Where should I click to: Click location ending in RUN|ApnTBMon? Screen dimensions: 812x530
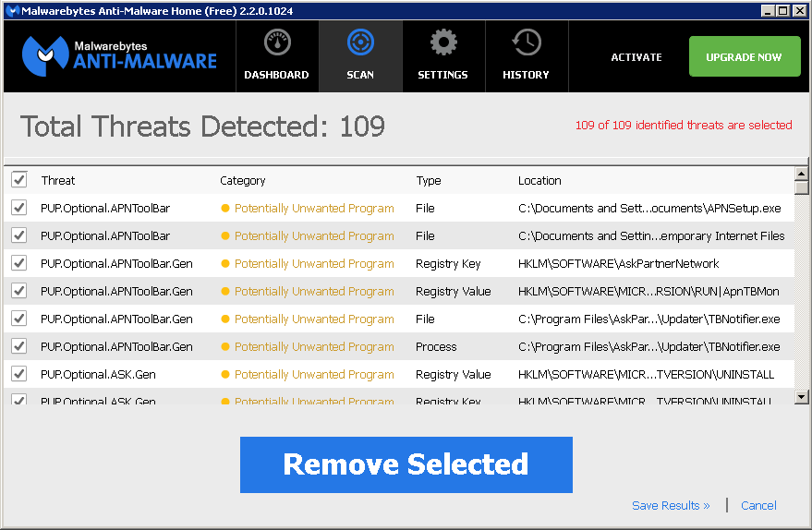tap(648, 292)
